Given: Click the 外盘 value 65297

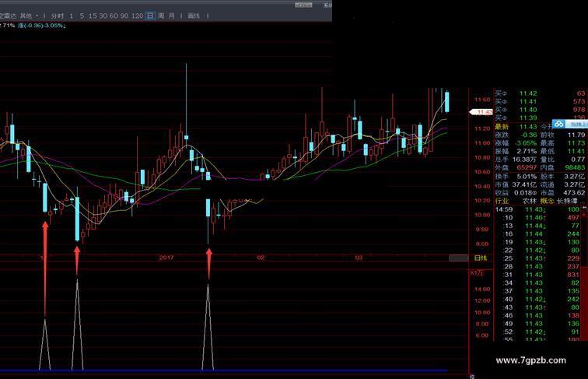Looking at the screenshot, I should tap(527, 168).
